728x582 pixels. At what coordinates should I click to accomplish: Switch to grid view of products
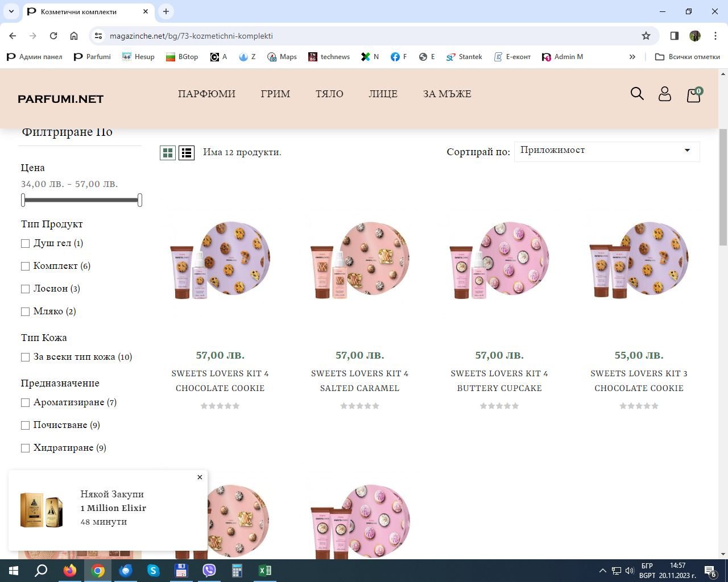(x=168, y=152)
